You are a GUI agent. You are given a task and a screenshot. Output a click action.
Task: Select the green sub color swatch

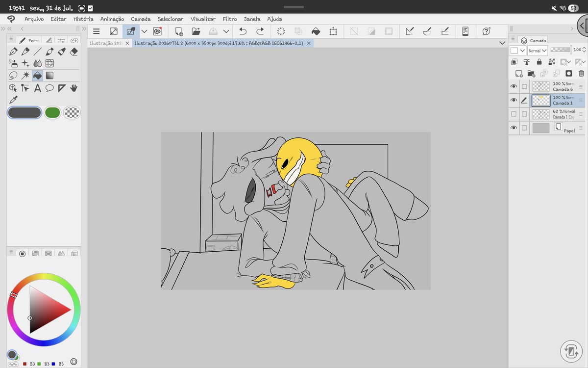point(52,113)
